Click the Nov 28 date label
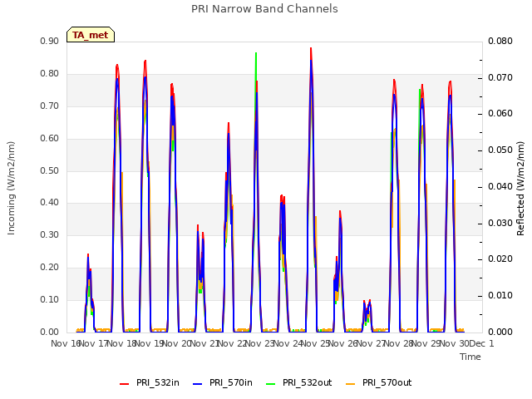The image size is (532, 399). pos(399,343)
